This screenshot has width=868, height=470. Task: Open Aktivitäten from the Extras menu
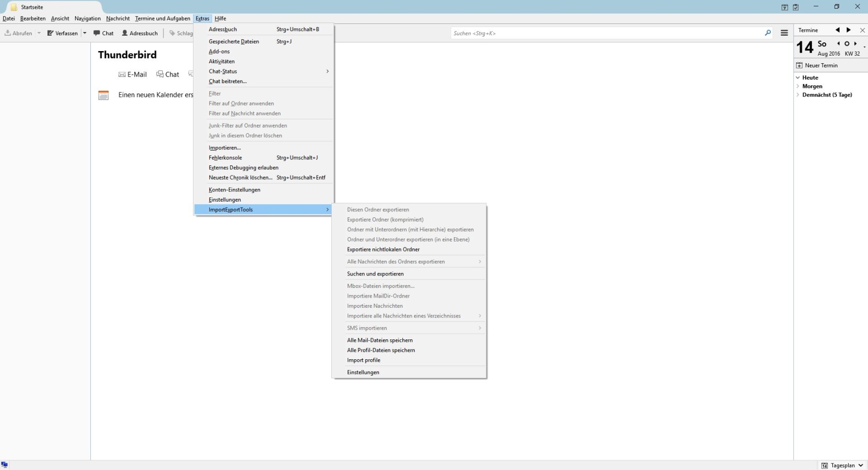point(263,61)
